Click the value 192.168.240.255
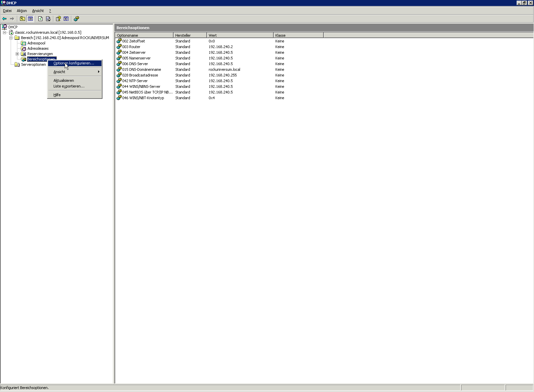Image resolution: width=534 pixels, height=392 pixels. [223, 75]
